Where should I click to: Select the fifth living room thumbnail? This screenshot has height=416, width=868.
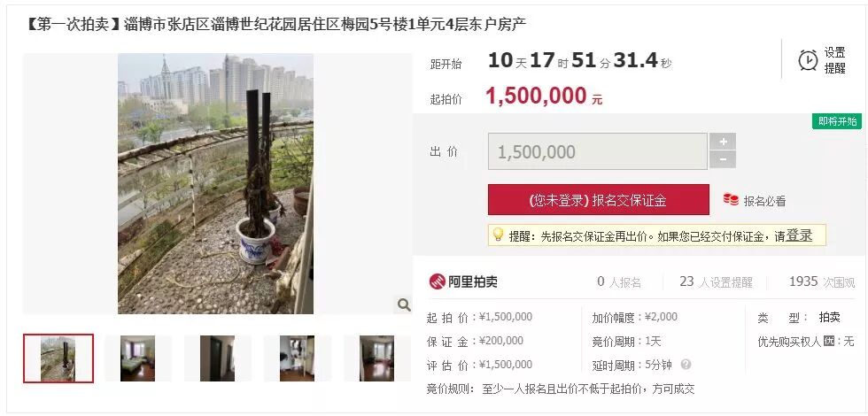click(377, 358)
